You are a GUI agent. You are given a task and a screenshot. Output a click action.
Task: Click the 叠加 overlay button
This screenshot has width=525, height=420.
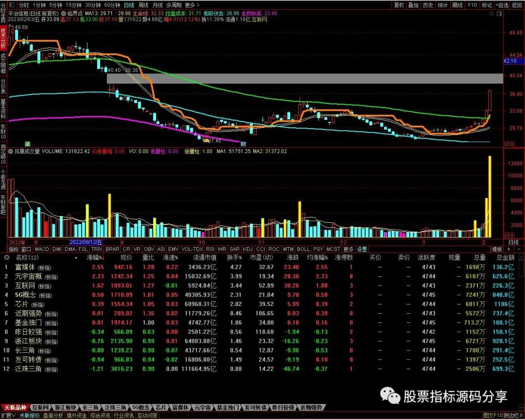(414, 5)
